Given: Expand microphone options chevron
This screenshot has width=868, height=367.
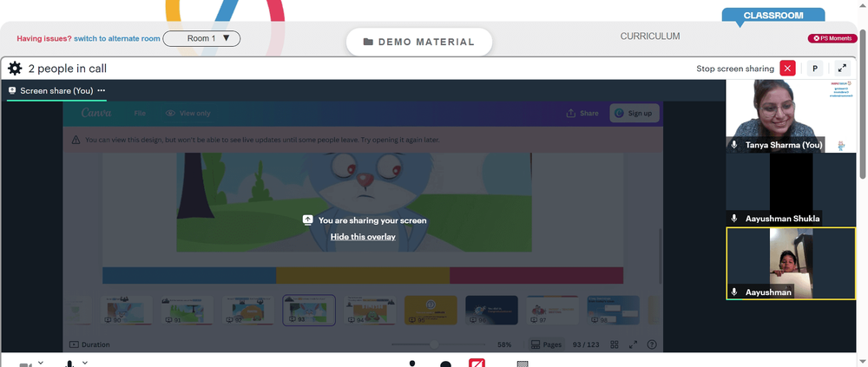Looking at the screenshot, I should tap(85, 363).
